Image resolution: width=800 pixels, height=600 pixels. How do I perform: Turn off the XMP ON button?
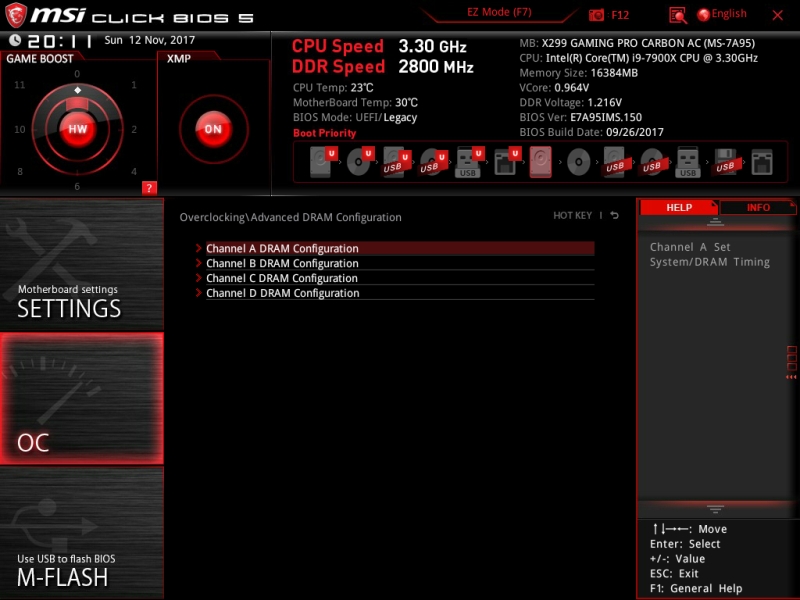click(x=213, y=129)
